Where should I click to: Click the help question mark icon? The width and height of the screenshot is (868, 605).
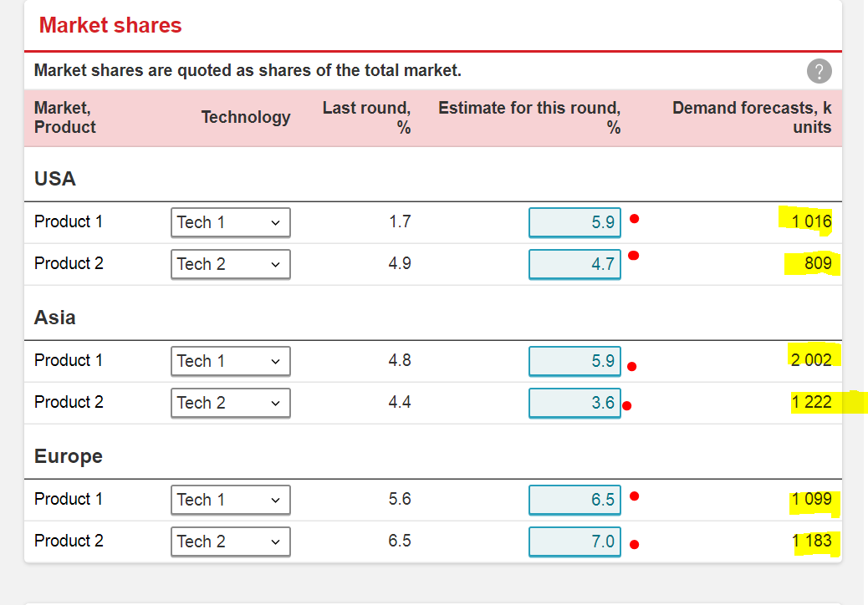[x=819, y=71]
